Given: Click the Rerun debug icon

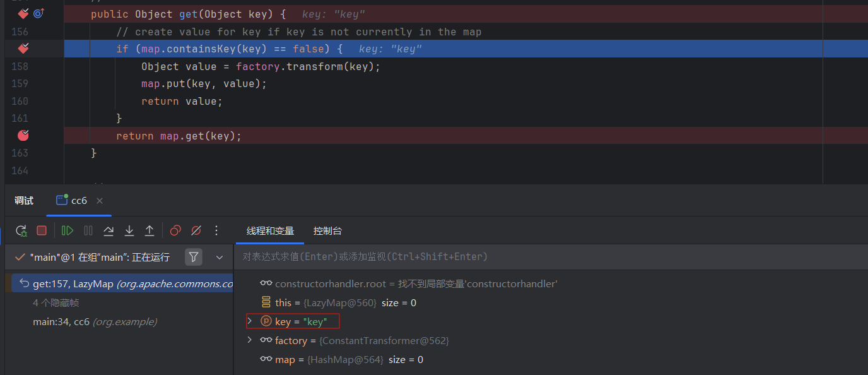Looking at the screenshot, I should (x=21, y=231).
